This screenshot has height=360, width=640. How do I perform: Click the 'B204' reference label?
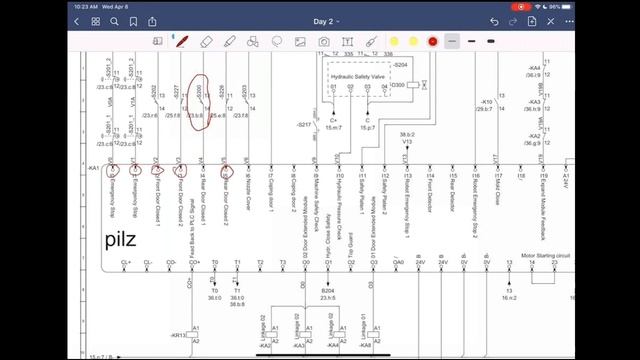pyautogui.click(x=328, y=291)
